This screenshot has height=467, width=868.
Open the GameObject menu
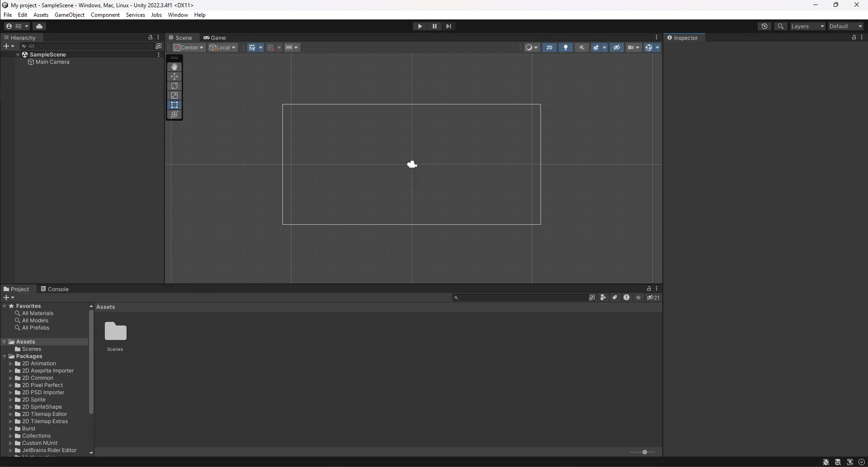pyautogui.click(x=70, y=15)
